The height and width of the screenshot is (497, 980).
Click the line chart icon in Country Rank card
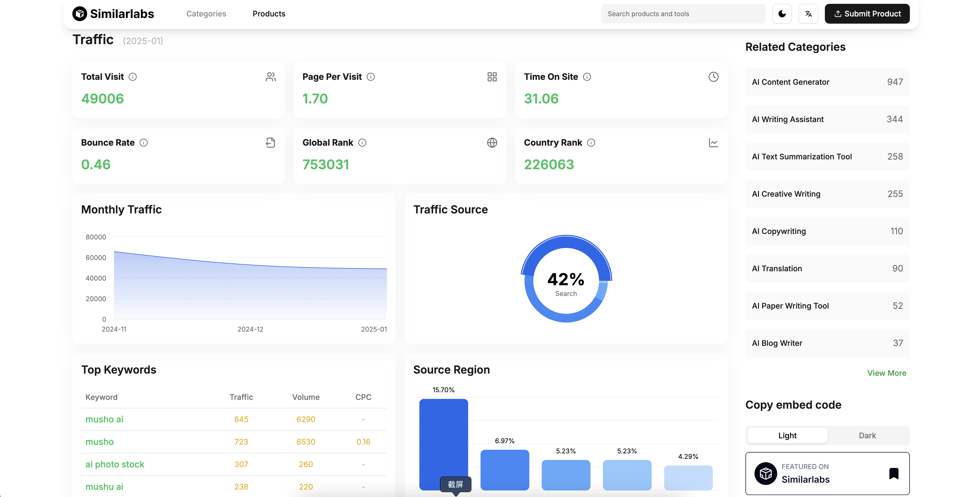(x=713, y=143)
